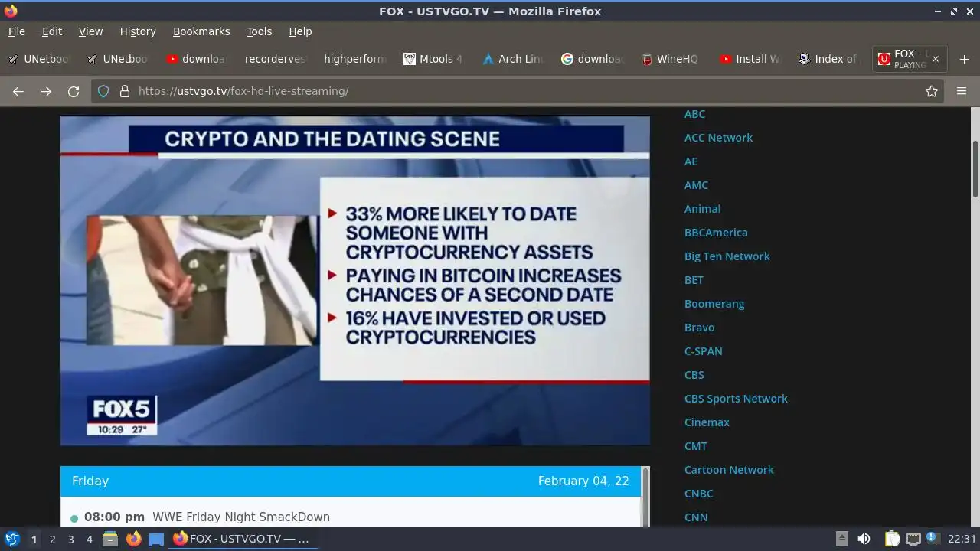980x551 pixels.
Task: Switch to the Arch Linux tab
Action: point(512,59)
